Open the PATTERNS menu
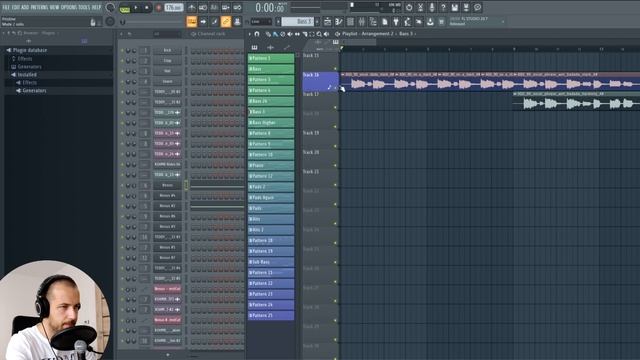Screen dimensions: 640x360 pos(39,7)
